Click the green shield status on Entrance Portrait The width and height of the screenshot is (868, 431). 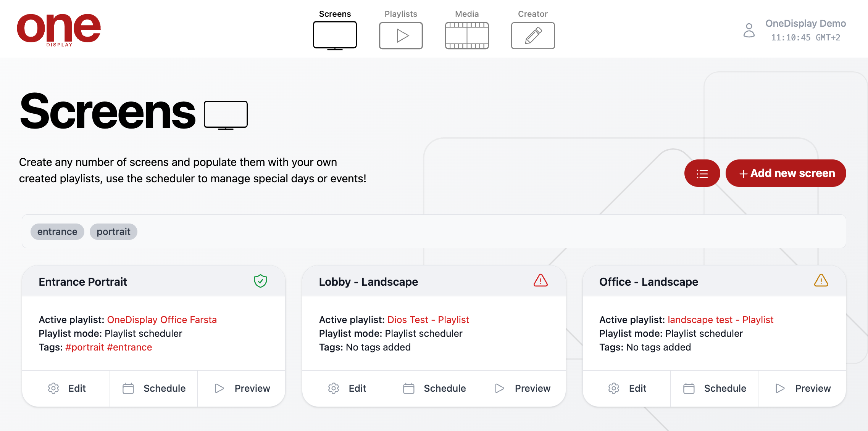click(260, 281)
